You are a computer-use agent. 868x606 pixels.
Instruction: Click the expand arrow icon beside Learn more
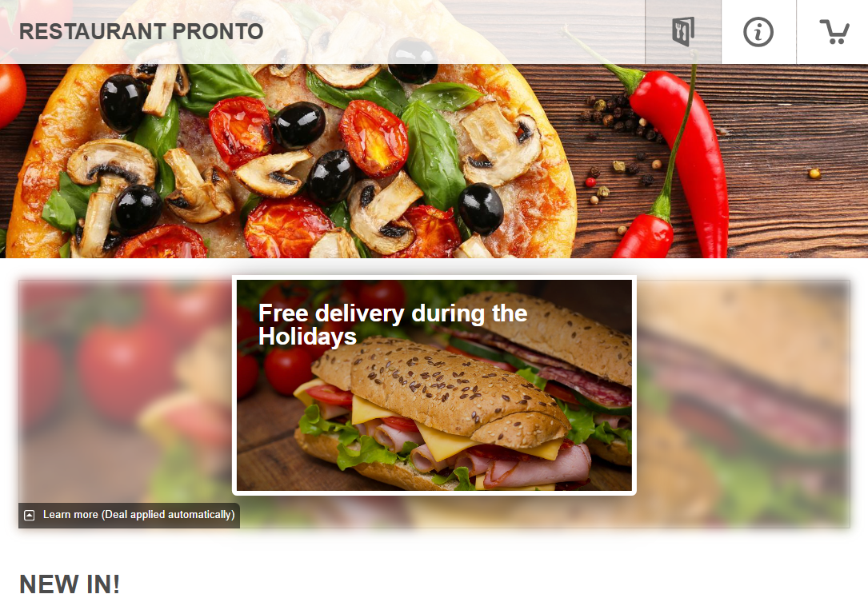30,515
